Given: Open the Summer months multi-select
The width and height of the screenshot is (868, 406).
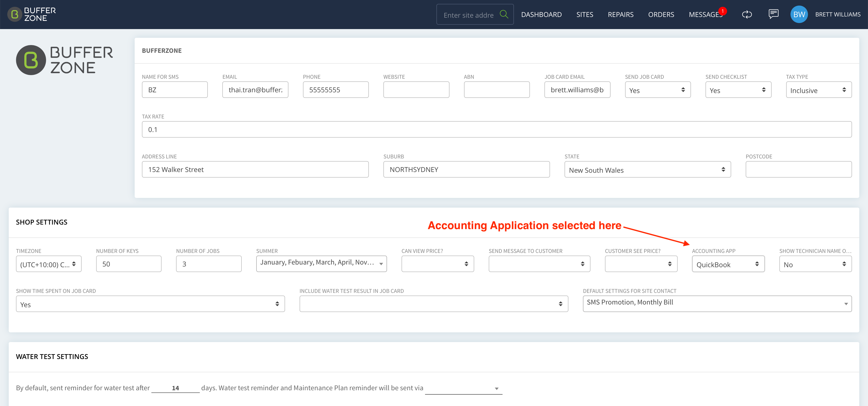Looking at the screenshot, I should click(x=321, y=264).
